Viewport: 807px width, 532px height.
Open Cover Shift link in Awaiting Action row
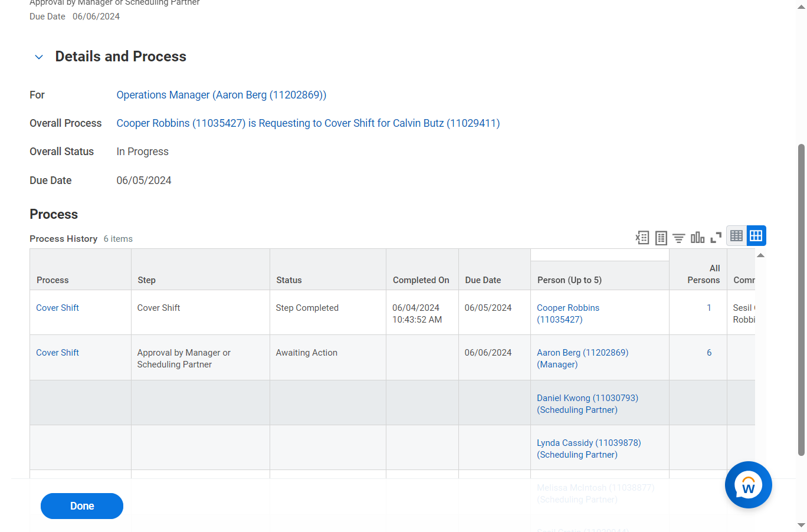57,353
